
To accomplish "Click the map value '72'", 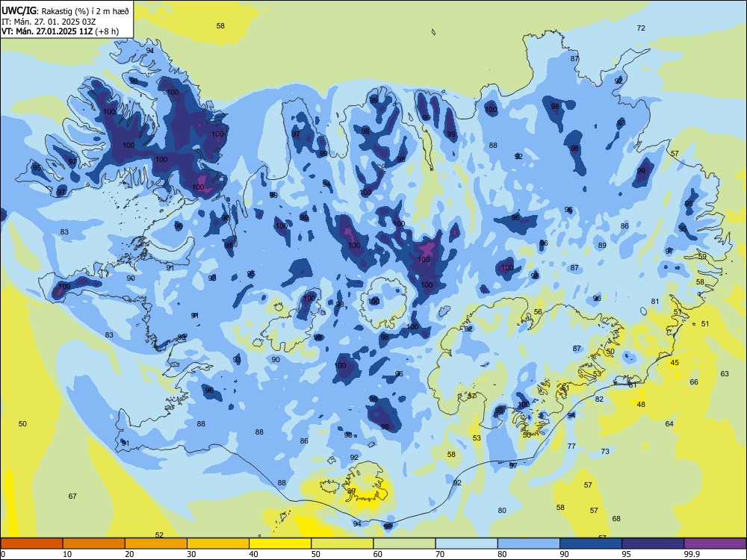I will (641, 28).
